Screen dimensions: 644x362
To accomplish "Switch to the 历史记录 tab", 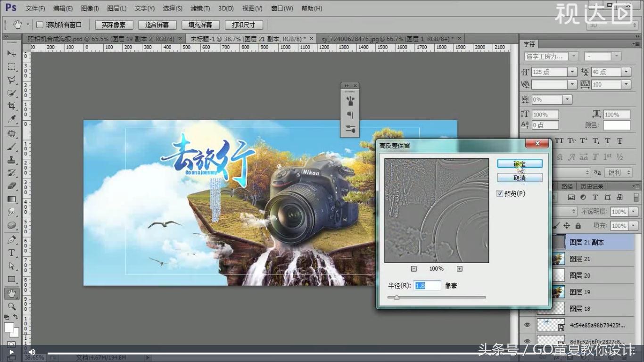I will pos(591,186).
